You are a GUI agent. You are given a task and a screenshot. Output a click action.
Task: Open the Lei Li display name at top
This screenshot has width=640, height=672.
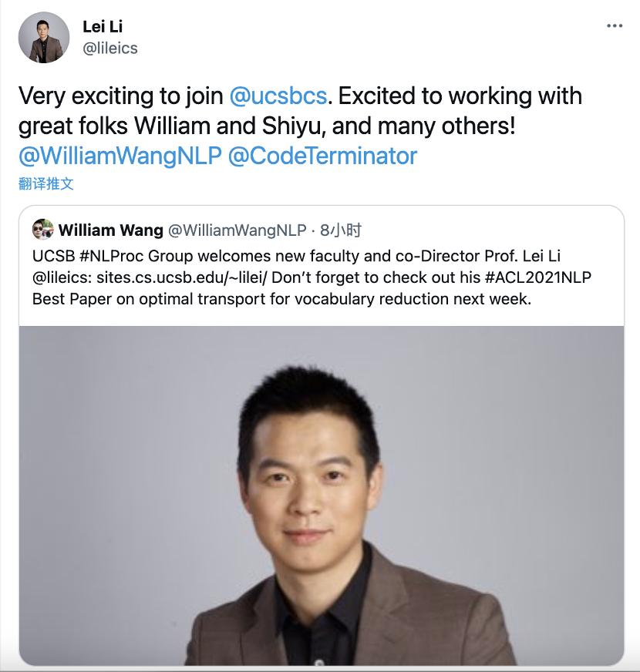click(103, 26)
